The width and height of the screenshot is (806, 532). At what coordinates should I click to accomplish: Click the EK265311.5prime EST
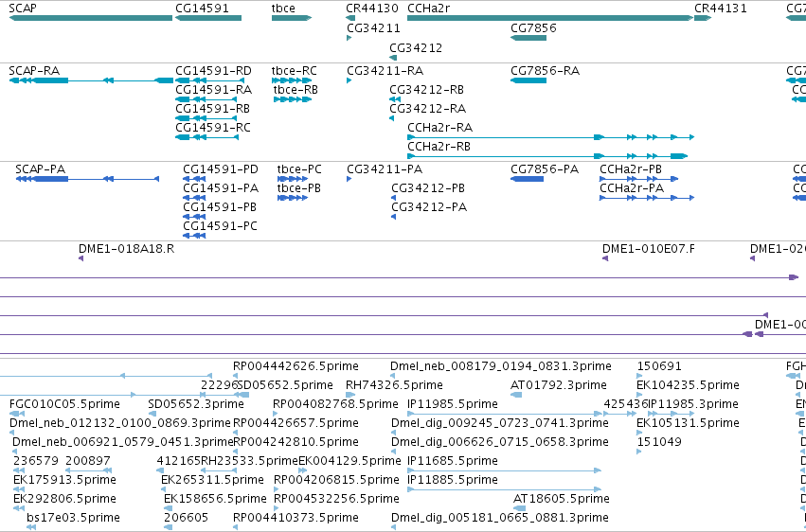tap(165, 490)
